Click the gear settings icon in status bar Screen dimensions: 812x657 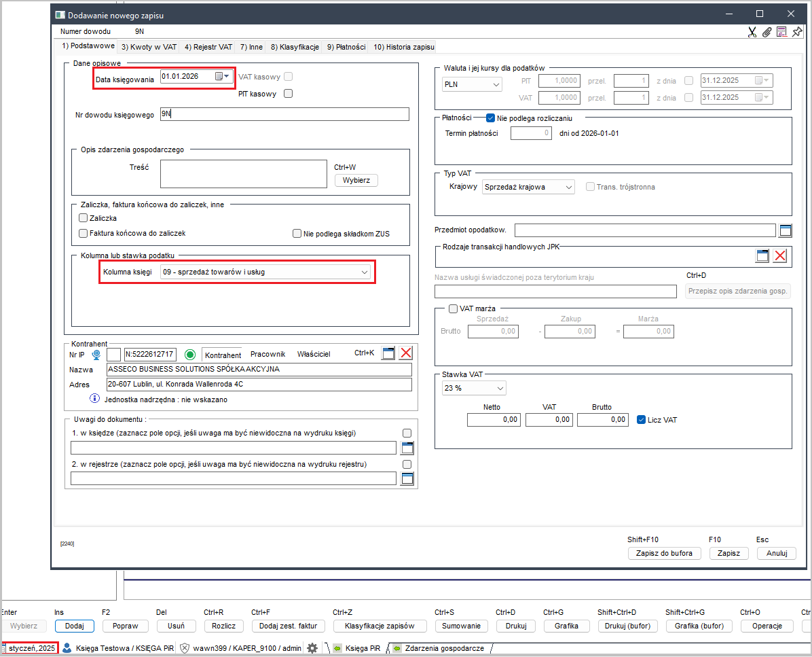(x=312, y=648)
